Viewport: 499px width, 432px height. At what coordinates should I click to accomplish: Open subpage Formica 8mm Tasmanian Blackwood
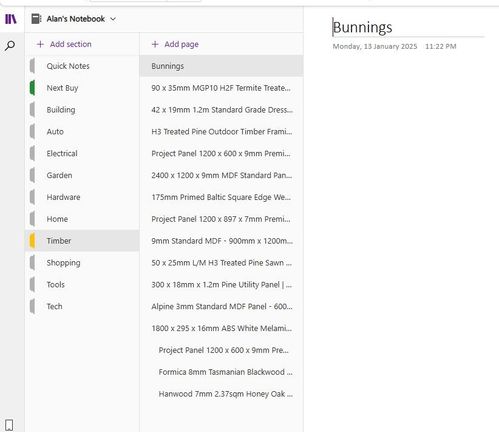pyautogui.click(x=222, y=372)
